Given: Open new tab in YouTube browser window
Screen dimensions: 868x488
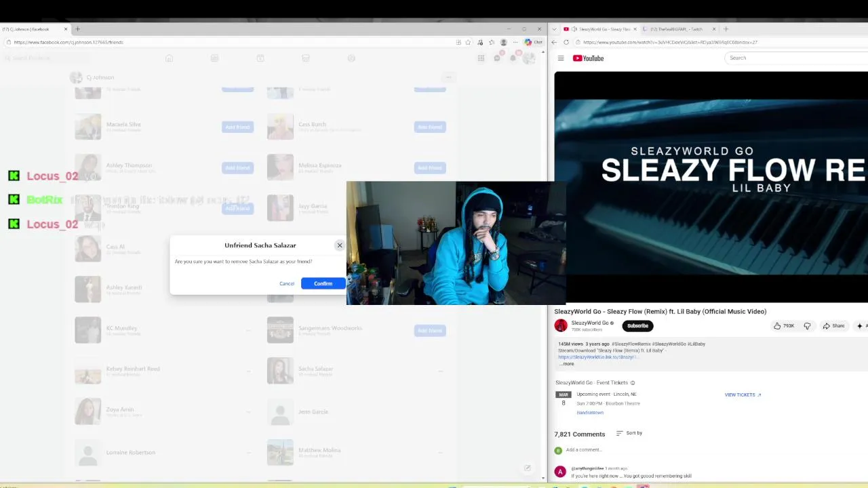Looking at the screenshot, I should 726,29.
